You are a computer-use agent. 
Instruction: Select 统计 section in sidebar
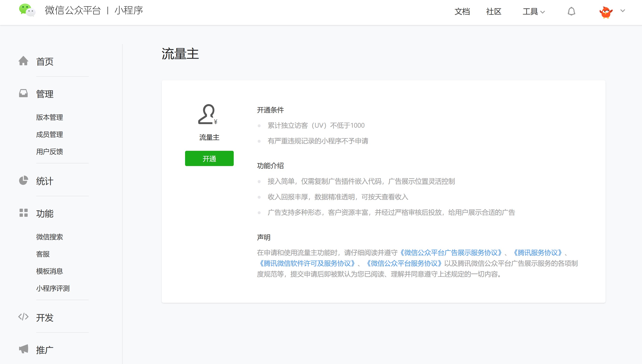coord(45,181)
